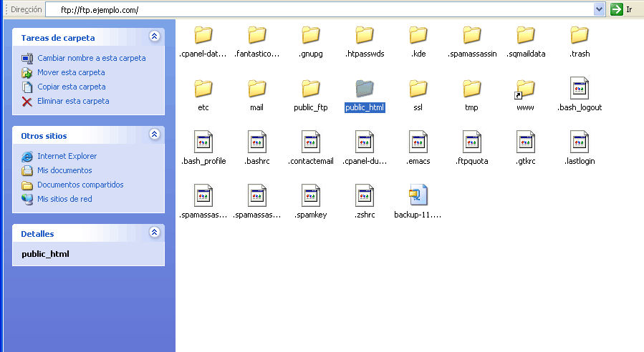
Task: Select the .bashrc file icon
Action: pyautogui.click(x=257, y=142)
